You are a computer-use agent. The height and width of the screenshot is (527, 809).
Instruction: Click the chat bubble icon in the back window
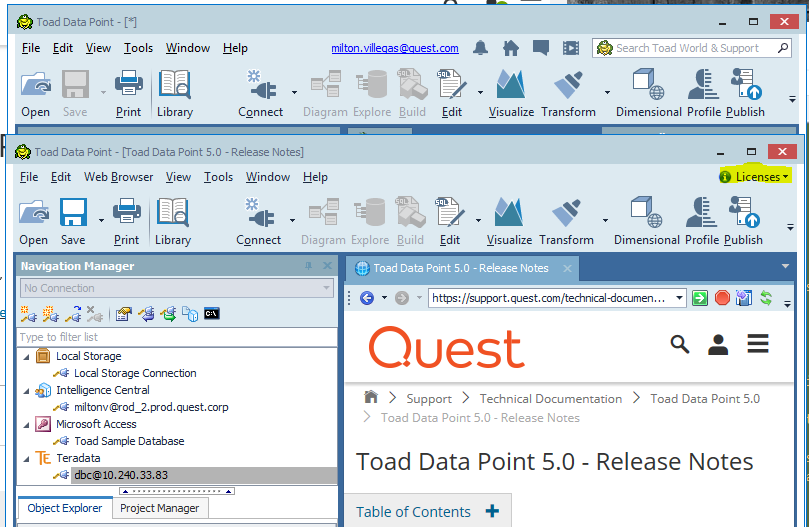[541, 48]
